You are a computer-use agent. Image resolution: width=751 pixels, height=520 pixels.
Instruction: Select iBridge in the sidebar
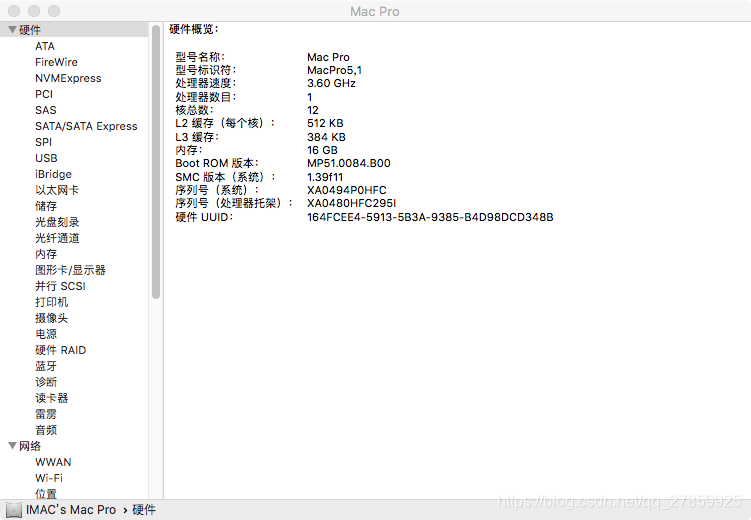(53, 174)
